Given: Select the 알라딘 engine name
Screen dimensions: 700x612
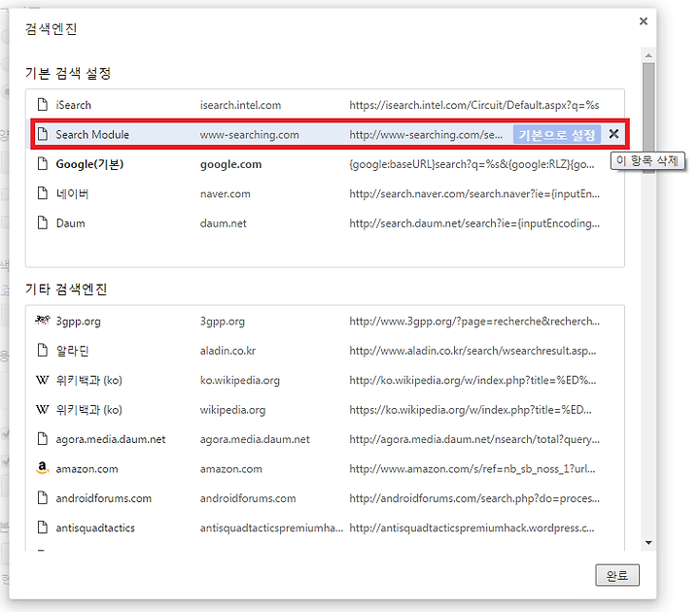Looking at the screenshot, I should [x=72, y=351].
